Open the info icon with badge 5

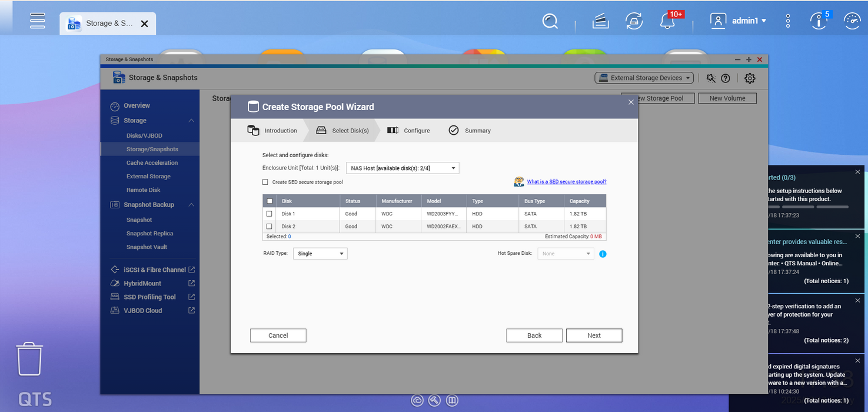click(818, 21)
